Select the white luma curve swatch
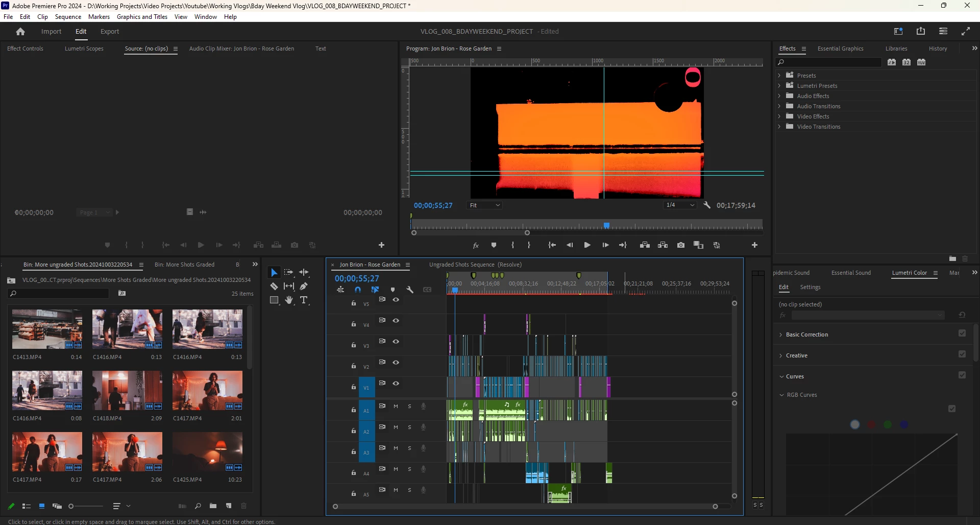The height and width of the screenshot is (525, 980). (x=855, y=425)
